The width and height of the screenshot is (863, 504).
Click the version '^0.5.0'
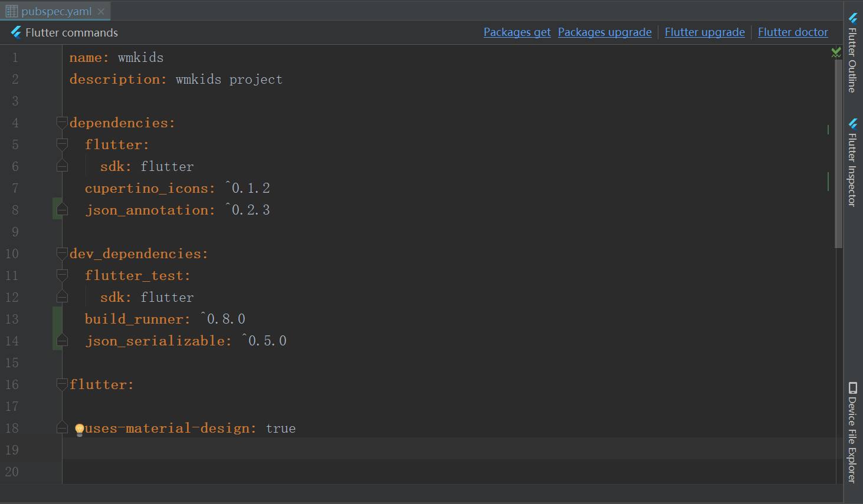coord(264,341)
